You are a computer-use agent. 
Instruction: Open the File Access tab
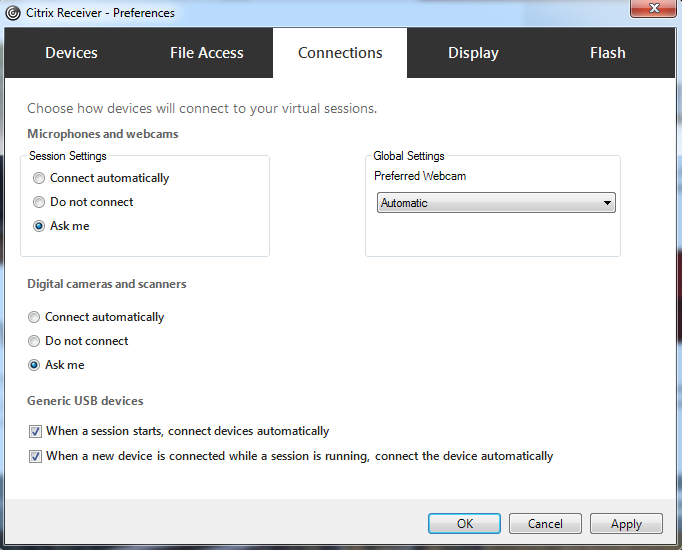coord(207,53)
